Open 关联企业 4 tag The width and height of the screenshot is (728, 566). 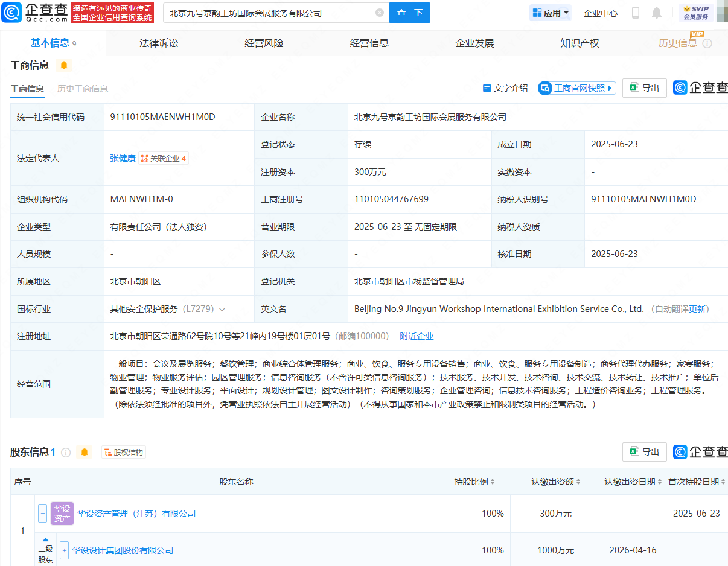pos(164,158)
